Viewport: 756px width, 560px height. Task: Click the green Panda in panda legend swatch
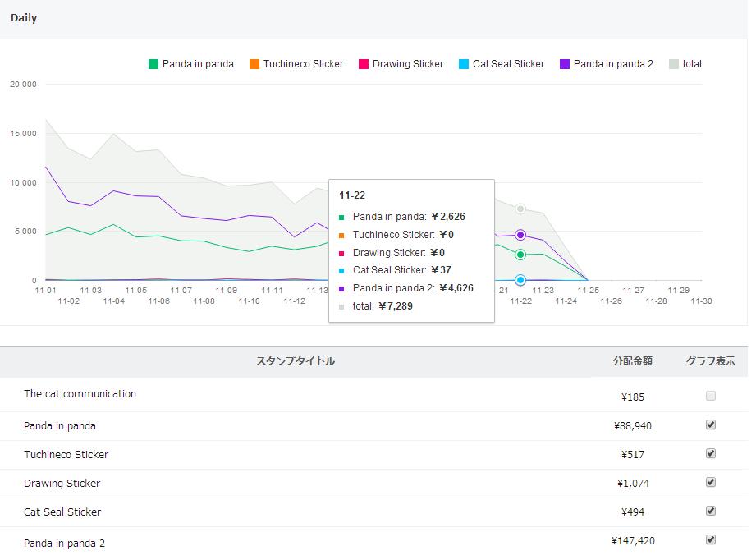pyautogui.click(x=153, y=64)
